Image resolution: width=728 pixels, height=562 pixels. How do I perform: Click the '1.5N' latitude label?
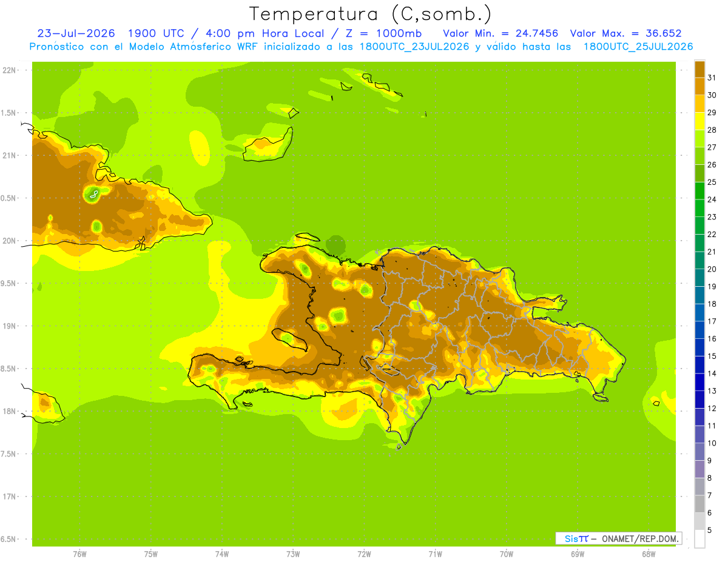[9, 113]
